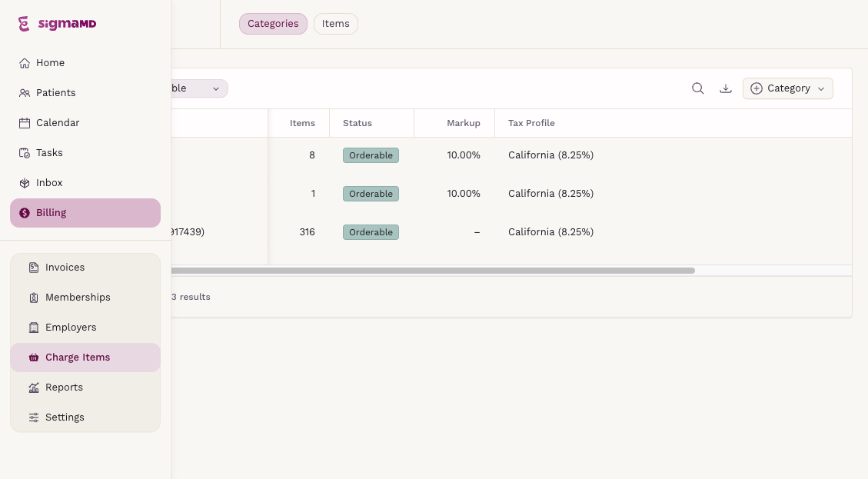The width and height of the screenshot is (868, 479).
Task: Open Employers under Billing
Action: click(x=85, y=328)
